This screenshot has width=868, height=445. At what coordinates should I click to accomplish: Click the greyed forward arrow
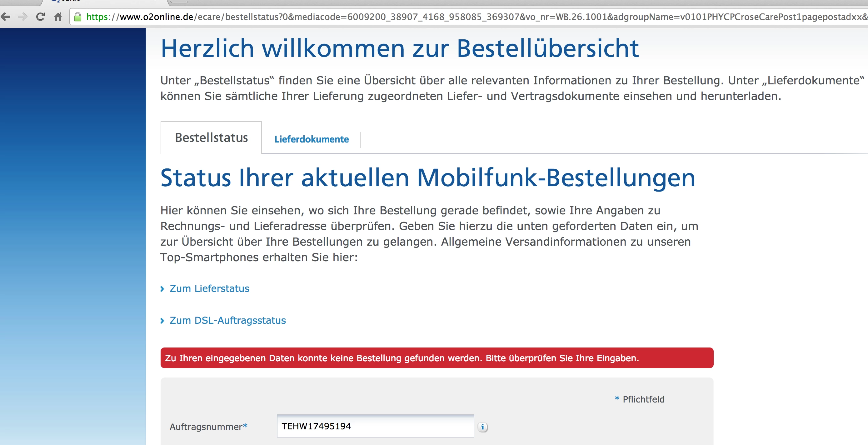[x=22, y=17]
